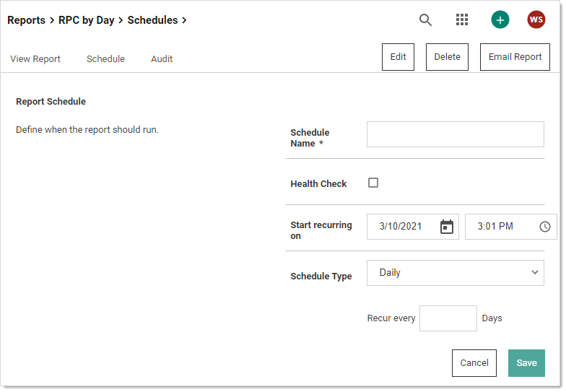Go to Reports breadcrumb link
Image resolution: width=566 pixels, height=392 pixels.
coord(26,20)
